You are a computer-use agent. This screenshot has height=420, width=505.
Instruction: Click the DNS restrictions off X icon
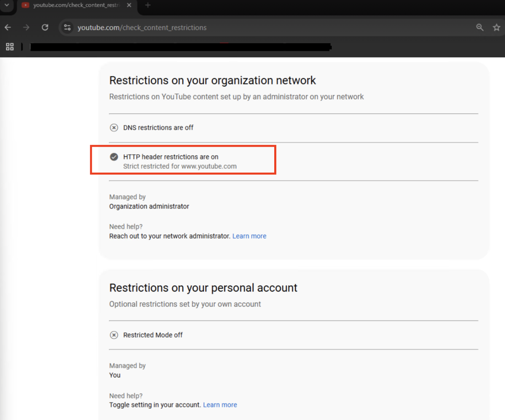pyautogui.click(x=114, y=127)
